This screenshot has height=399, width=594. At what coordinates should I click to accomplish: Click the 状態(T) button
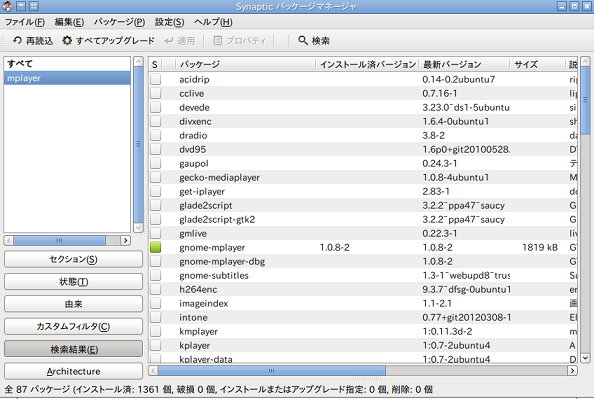pyautogui.click(x=73, y=282)
